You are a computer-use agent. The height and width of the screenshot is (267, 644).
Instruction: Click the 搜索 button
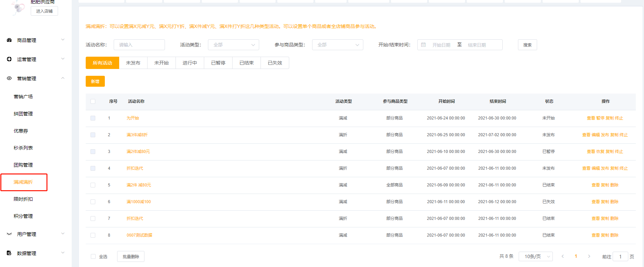(x=527, y=45)
